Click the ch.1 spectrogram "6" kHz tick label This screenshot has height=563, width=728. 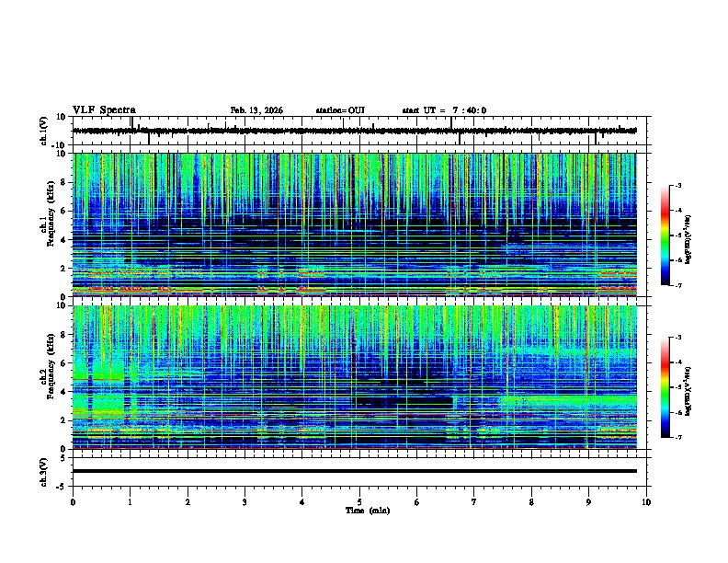(x=63, y=212)
